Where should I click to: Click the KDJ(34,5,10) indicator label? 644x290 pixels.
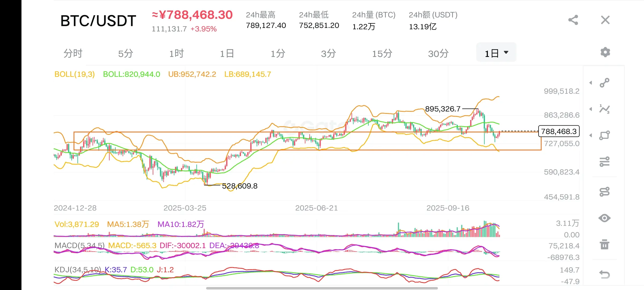[78, 270]
